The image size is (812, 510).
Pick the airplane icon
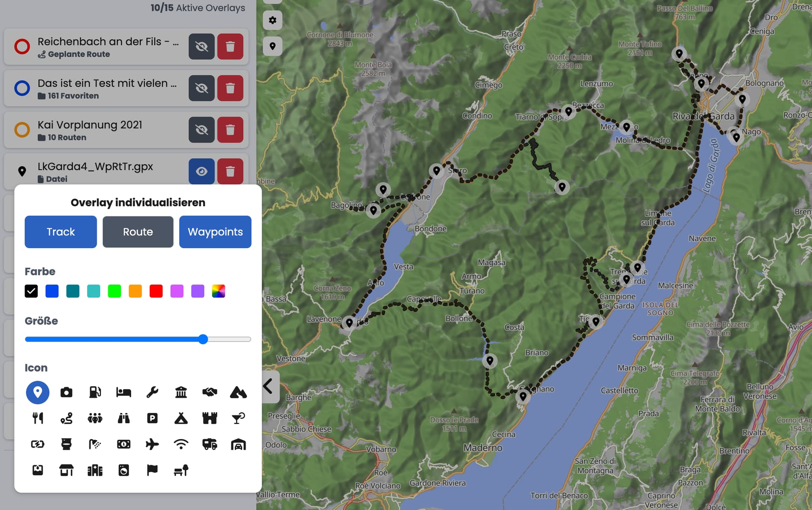click(x=152, y=444)
